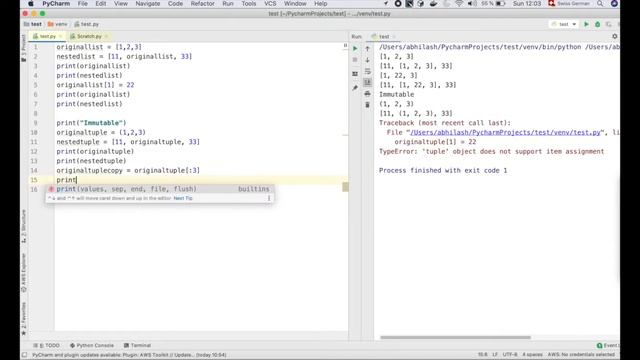The image size is (640, 360).
Task: Open the File menu
Action: pos(82,4)
